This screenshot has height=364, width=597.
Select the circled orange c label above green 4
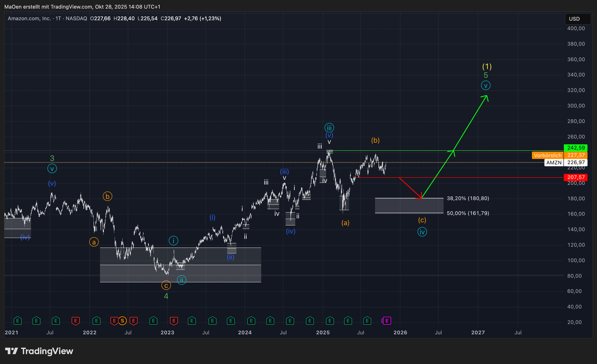[x=166, y=285]
